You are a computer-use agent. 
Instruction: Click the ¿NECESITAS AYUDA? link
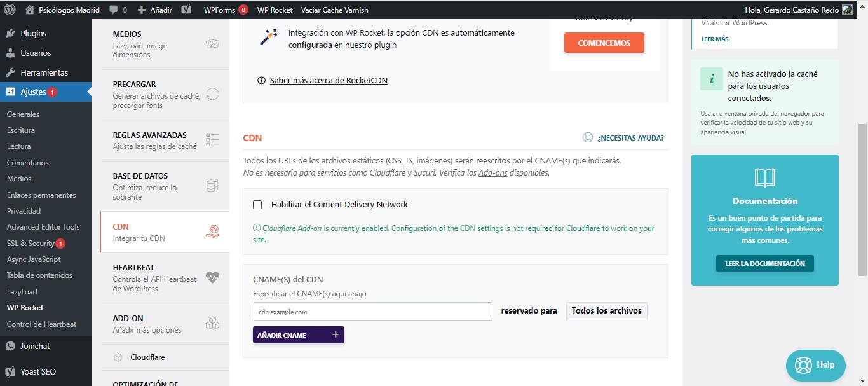pos(630,138)
